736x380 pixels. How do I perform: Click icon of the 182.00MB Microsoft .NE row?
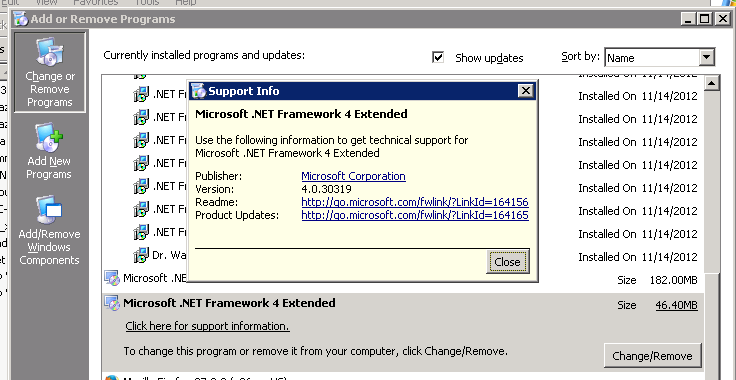click(x=112, y=278)
